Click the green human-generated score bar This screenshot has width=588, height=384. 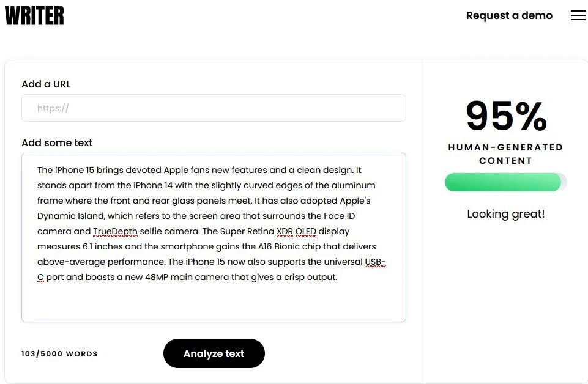(503, 182)
